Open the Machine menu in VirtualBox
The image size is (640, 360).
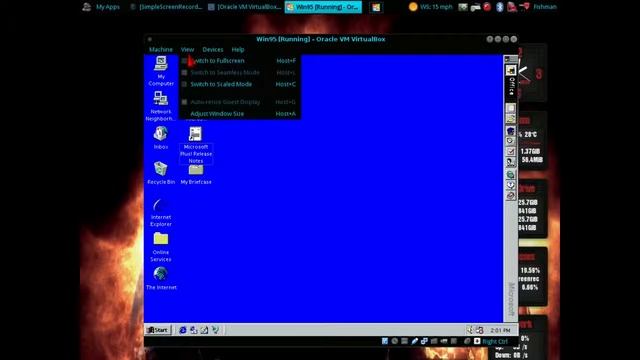point(160,49)
